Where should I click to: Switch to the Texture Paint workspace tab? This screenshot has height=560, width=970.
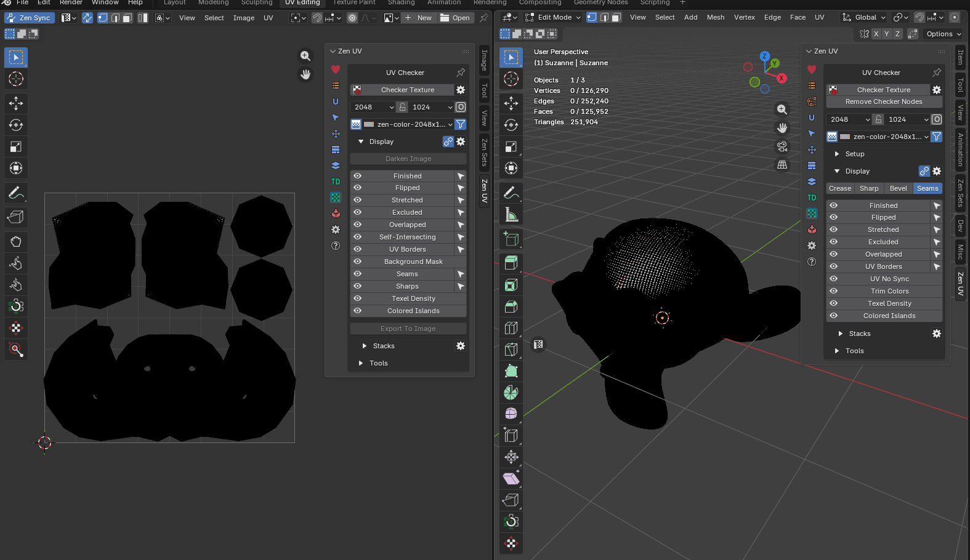(354, 3)
